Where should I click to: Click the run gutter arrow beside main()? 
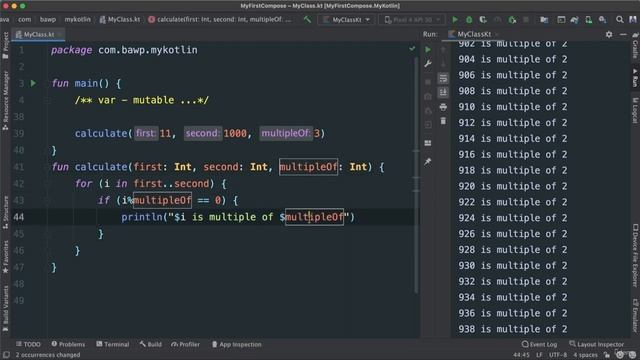point(33,83)
